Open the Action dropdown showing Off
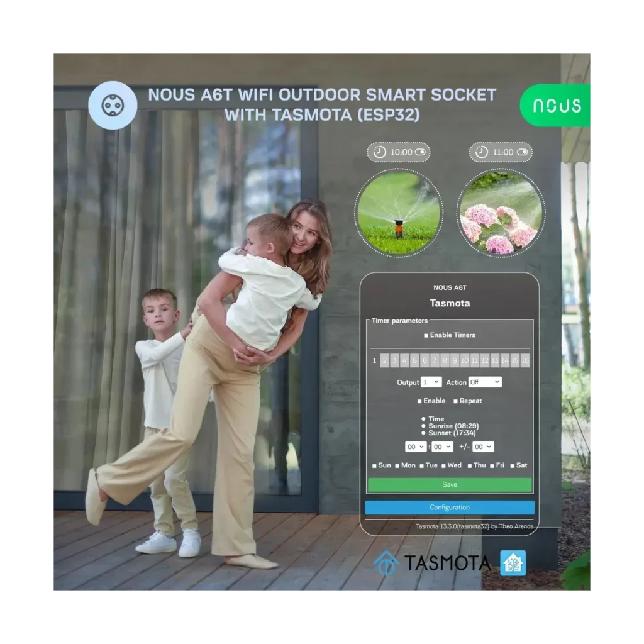644x644 pixels. coord(485,382)
